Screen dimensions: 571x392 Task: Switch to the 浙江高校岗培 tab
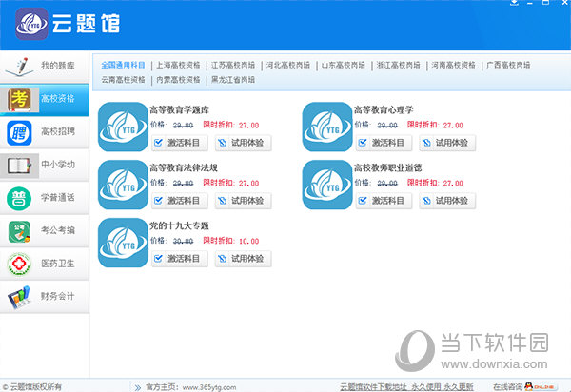click(398, 65)
